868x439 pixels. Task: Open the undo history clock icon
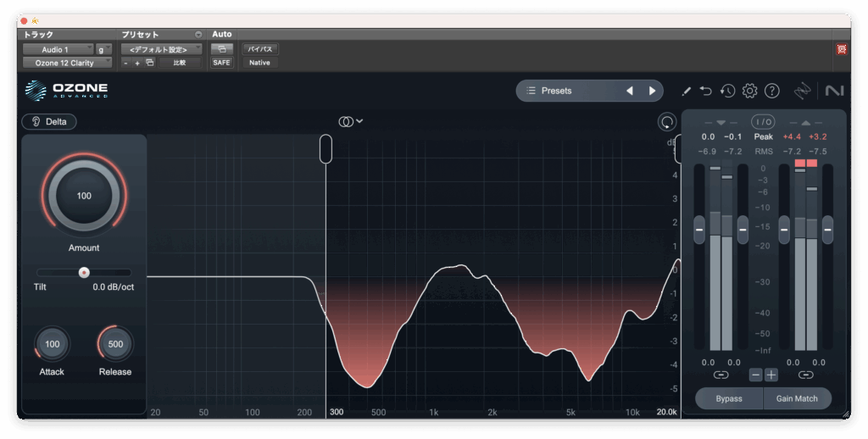(727, 91)
